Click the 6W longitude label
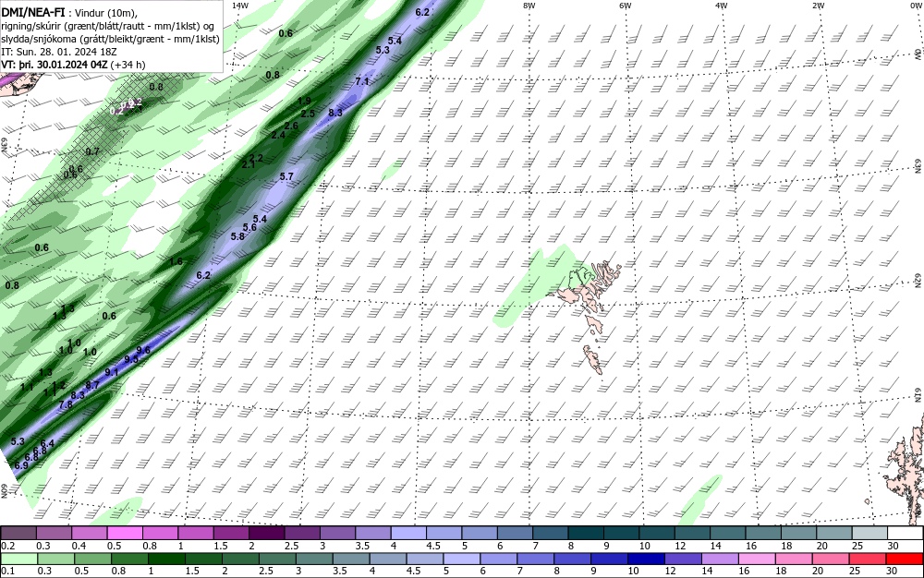Image resolution: width=924 pixels, height=578 pixels. tap(626, 6)
